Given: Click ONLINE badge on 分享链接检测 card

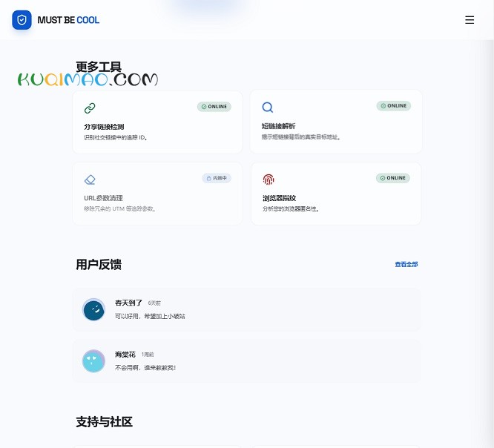Looking at the screenshot, I should pyautogui.click(x=214, y=107).
